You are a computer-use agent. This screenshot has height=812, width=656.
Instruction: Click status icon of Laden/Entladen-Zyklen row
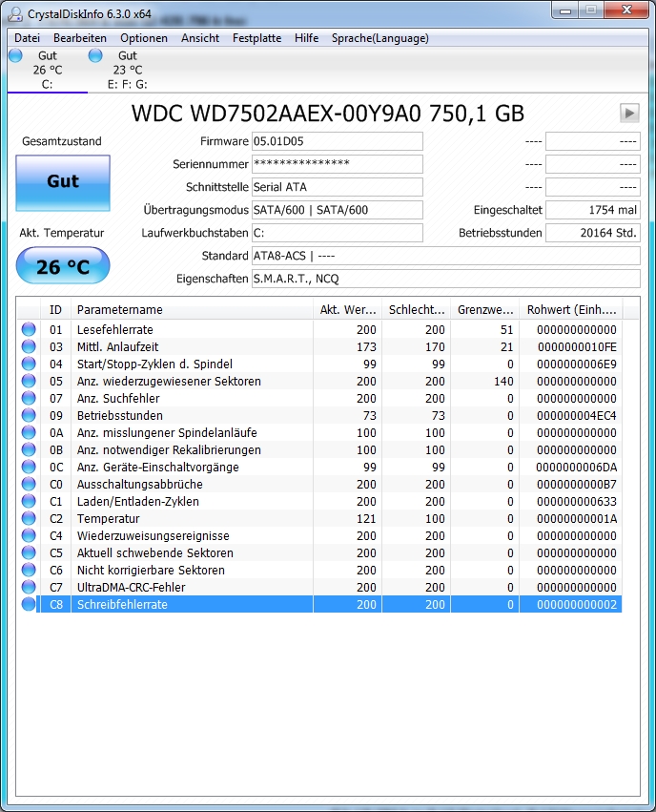29,501
